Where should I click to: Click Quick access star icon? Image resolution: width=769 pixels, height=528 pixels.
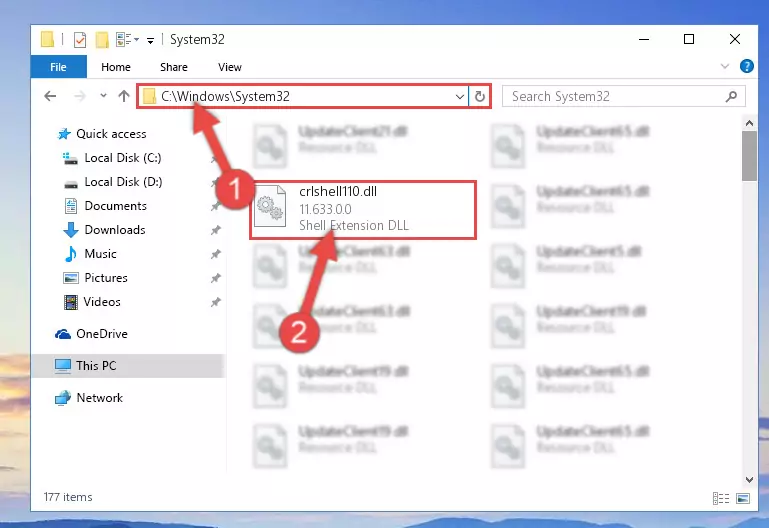click(x=64, y=134)
